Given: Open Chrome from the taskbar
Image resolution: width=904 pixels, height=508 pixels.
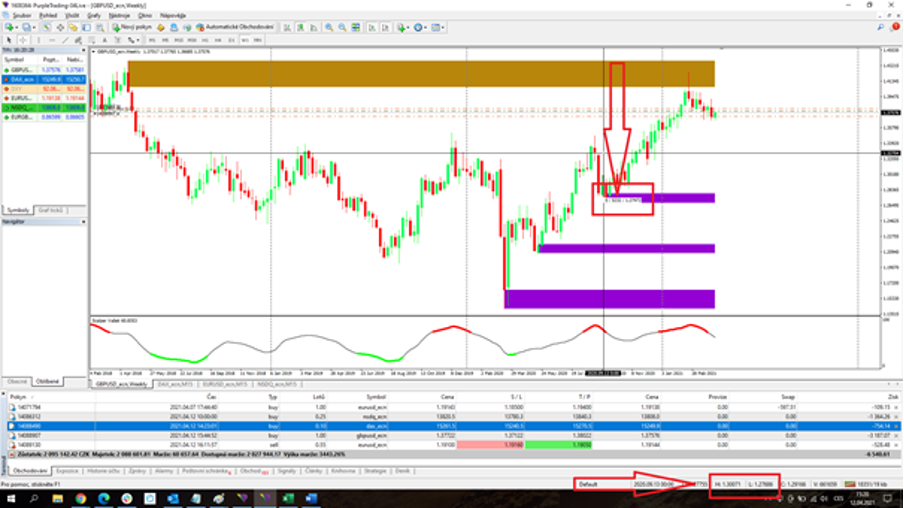Looking at the screenshot, I should pos(81,498).
